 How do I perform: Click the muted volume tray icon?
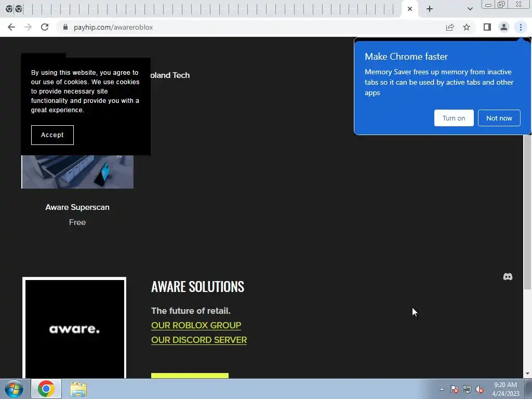click(479, 389)
